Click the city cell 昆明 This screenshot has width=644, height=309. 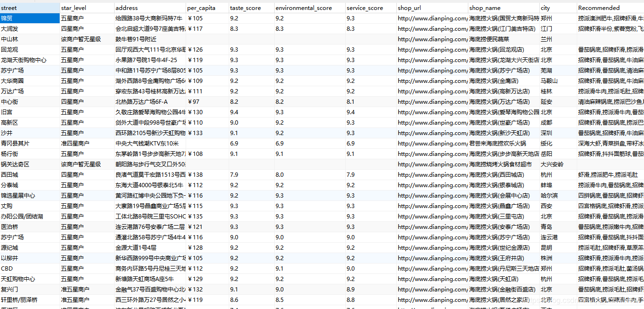tap(558, 247)
